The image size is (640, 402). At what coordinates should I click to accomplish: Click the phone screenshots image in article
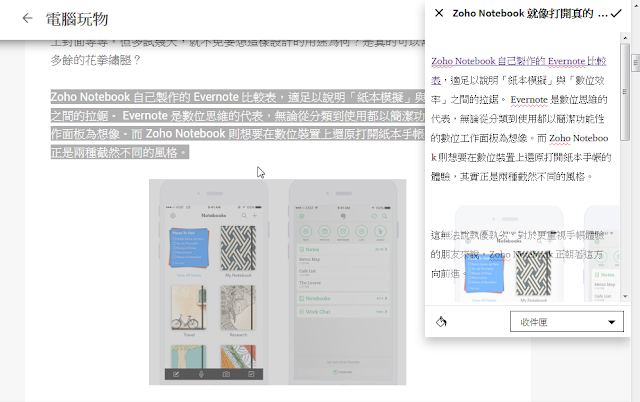point(277,282)
